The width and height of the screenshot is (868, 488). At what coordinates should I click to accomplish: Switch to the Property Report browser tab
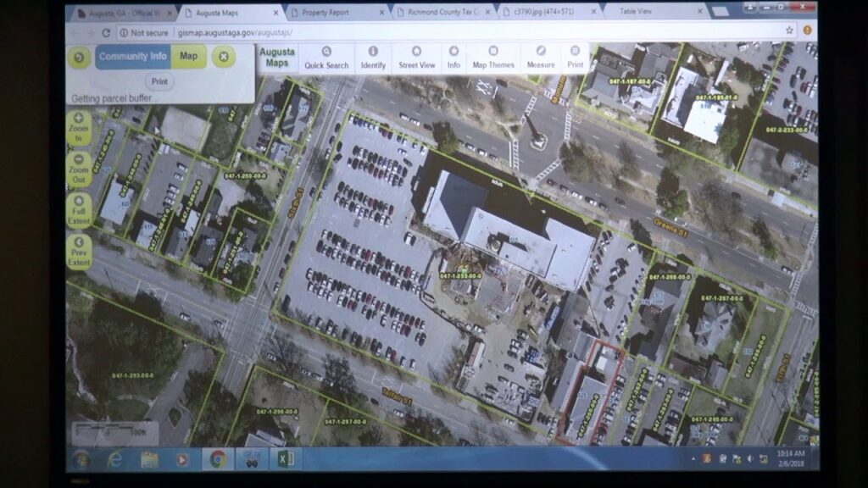(x=336, y=12)
